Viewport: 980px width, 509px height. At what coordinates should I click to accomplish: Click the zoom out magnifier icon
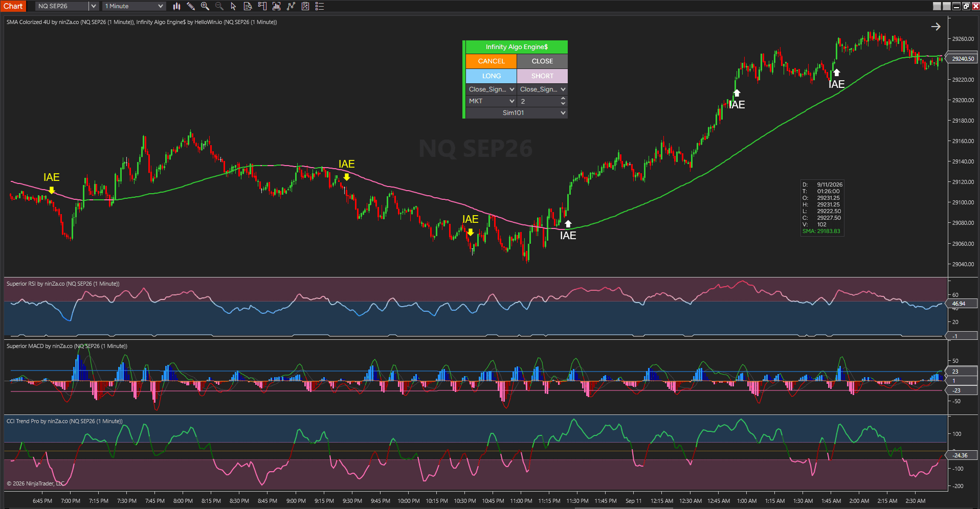point(219,6)
